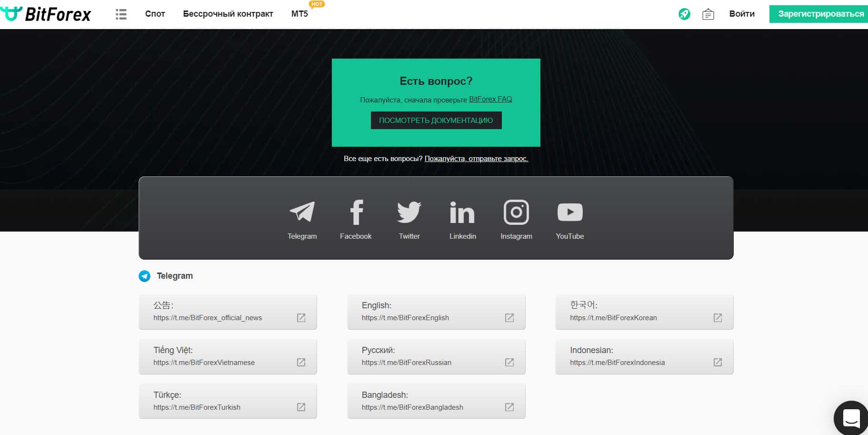Click the 한국어: channel label
This screenshot has width=868, height=435.
583,305
